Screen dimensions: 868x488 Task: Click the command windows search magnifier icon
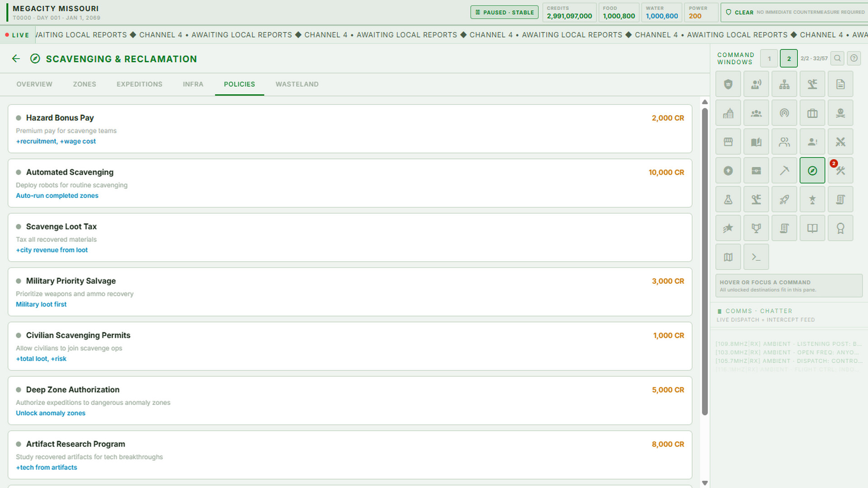(837, 58)
